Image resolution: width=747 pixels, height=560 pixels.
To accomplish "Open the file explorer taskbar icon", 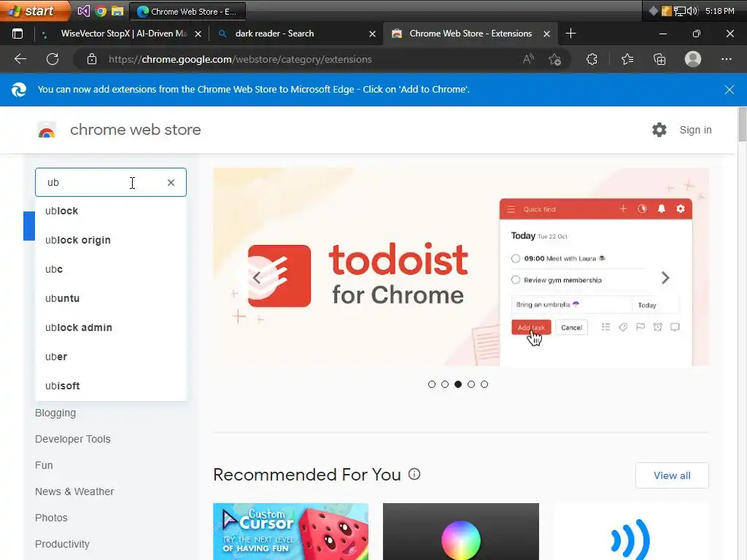I will (117, 11).
